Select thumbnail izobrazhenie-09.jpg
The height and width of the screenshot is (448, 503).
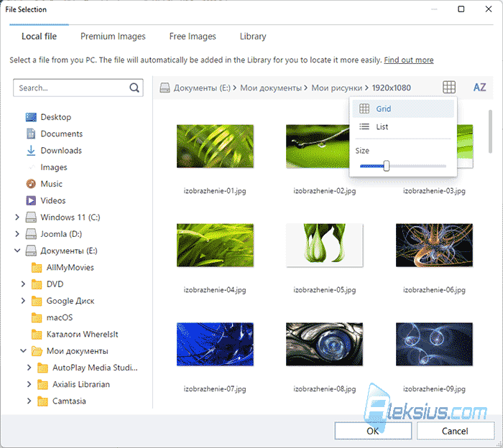tap(434, 345)
